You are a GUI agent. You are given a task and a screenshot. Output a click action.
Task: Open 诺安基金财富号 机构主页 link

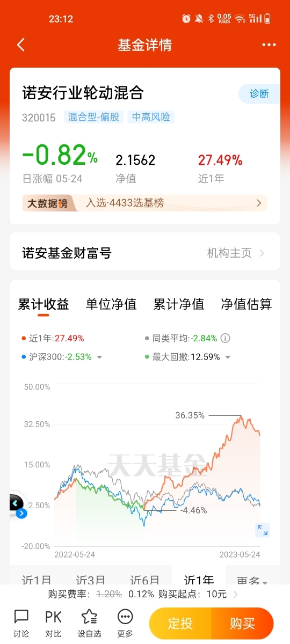click(x=236, y=253)
